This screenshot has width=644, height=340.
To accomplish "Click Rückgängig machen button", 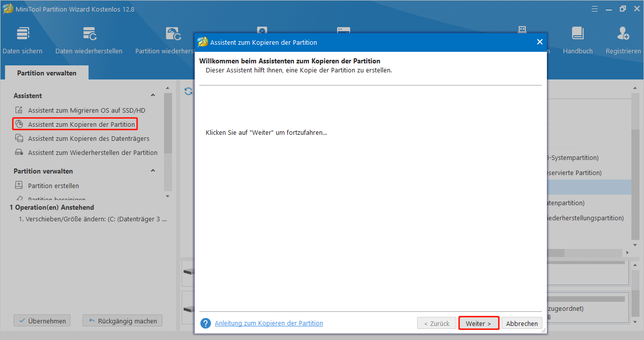I will point(123,321).
